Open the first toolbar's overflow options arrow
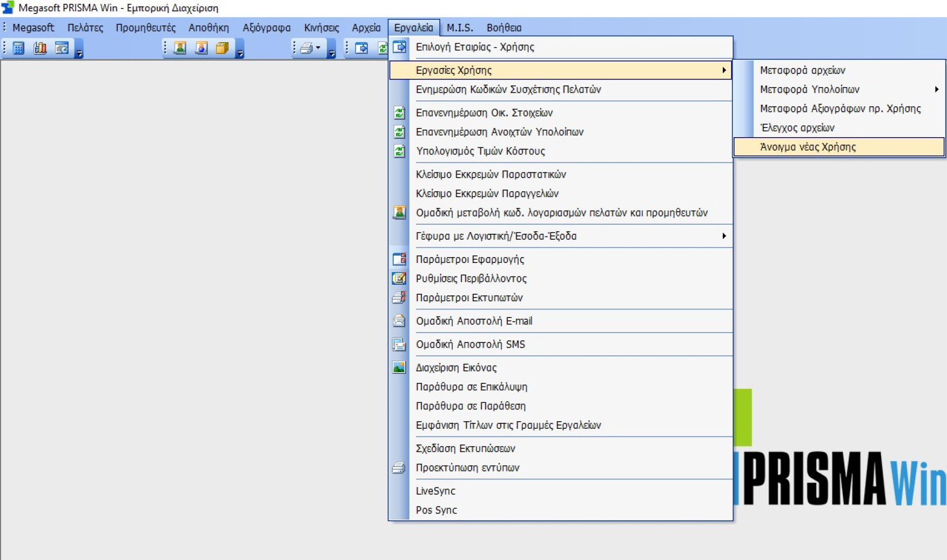The height and width of the screenshot is (560, 947). click(79, 53)
